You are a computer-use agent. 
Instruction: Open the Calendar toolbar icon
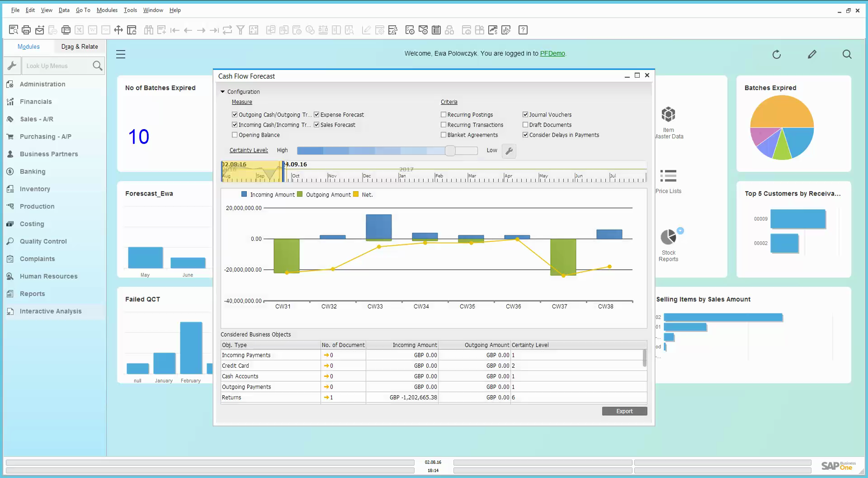tap(436, 30)
